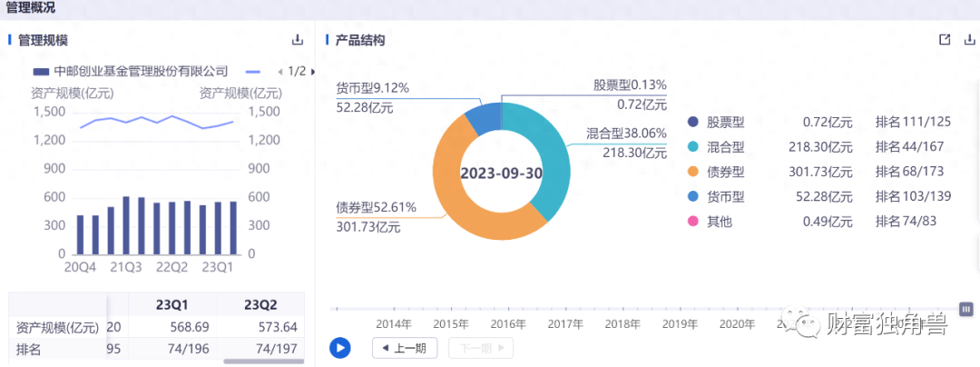Viewport: 980px width, 367px height.
Task: Toggle 中邮创业基金管理股份有限公司 bar series legend
Action: click(129, 71)
